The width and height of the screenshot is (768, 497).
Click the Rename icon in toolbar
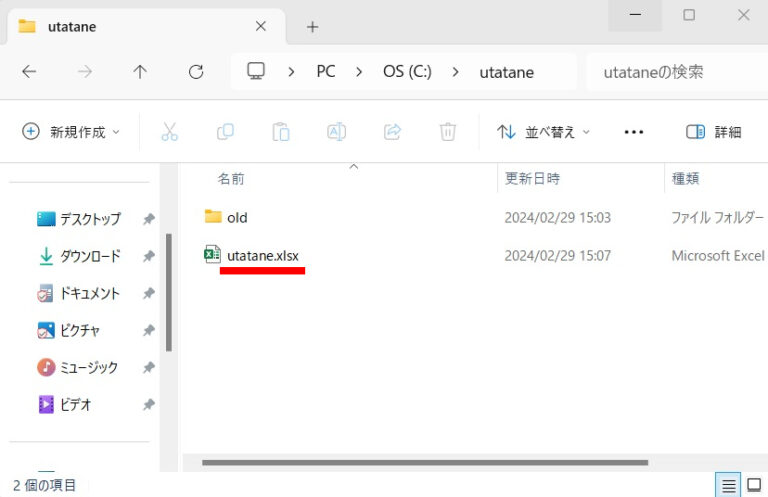point(337,132)
